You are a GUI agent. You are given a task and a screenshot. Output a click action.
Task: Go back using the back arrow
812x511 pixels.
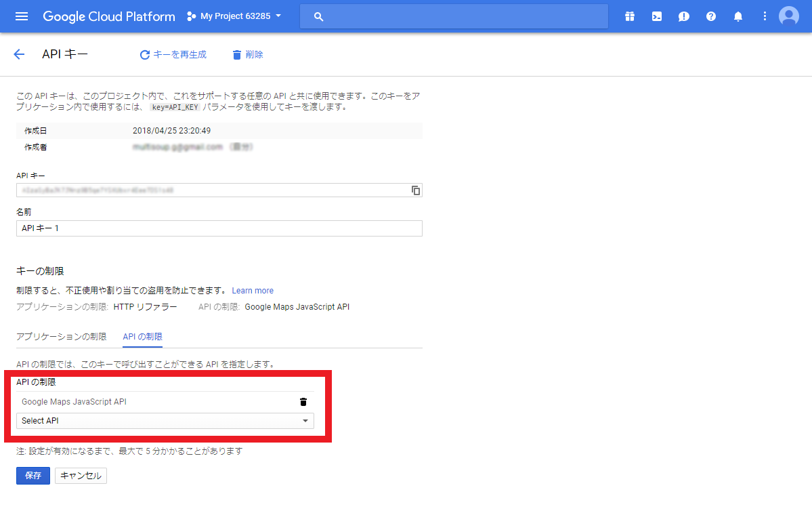[x=19, y=54]
